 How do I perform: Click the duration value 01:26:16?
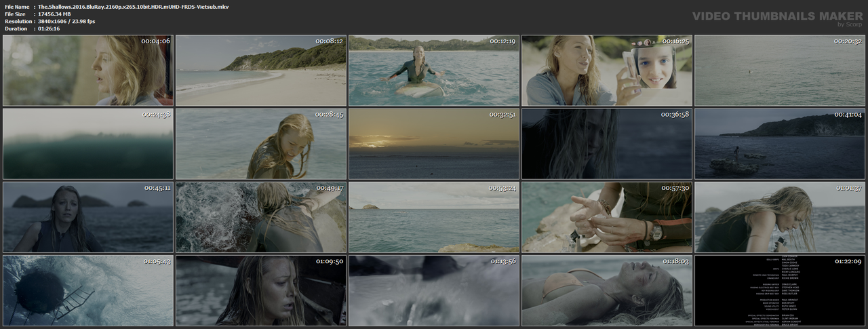tap(52, 29)
